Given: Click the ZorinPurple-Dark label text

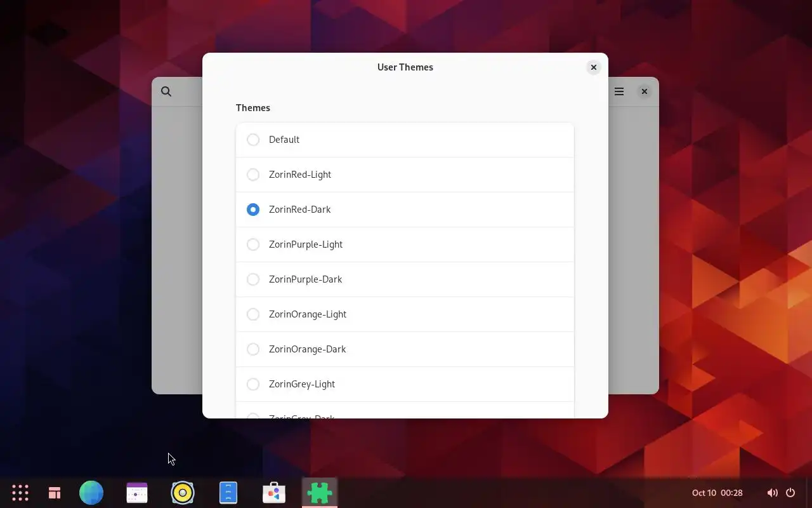Looking at the screenshot, I should (305, 279).
